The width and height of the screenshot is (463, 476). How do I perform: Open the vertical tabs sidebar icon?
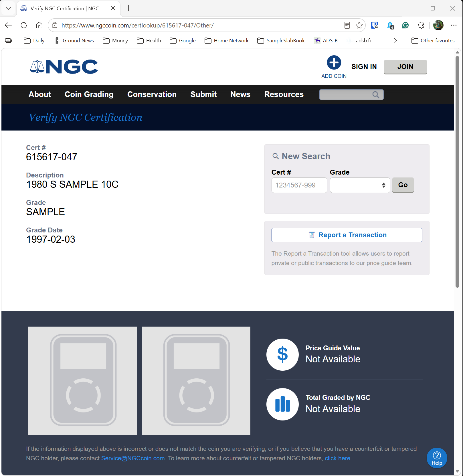point(9,41)
